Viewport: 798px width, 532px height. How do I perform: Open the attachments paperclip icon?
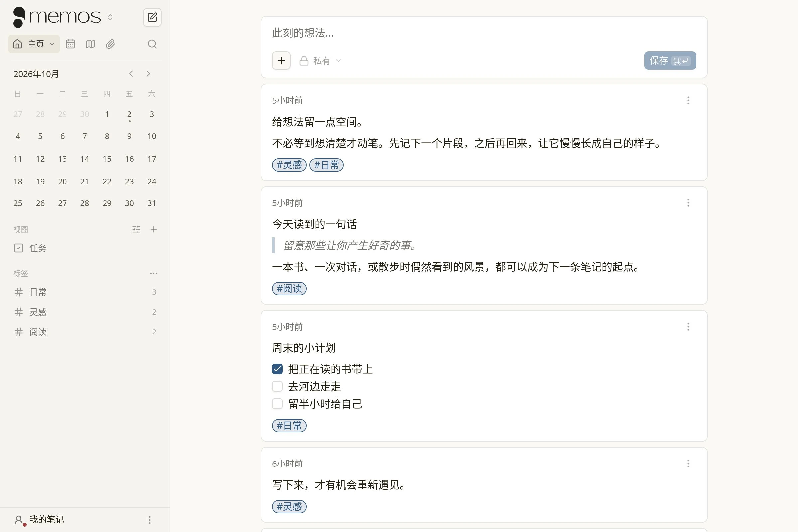pyautogui.click(x=110, y=44)
